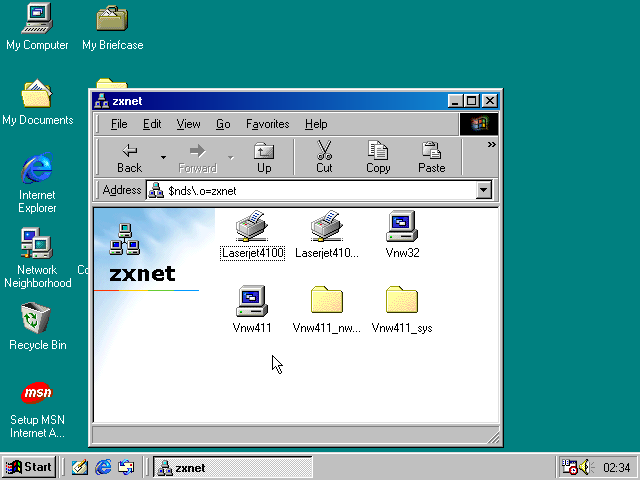Click the address field showing $nds\.o=zxnet

pyautogui.click(x=311, y=191)
